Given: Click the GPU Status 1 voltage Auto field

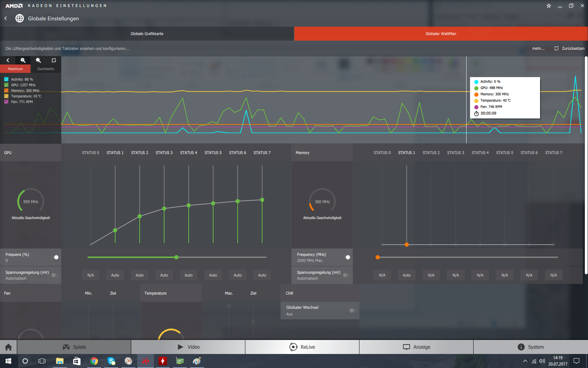Looking at the screenshot, I should click(115, 275).
